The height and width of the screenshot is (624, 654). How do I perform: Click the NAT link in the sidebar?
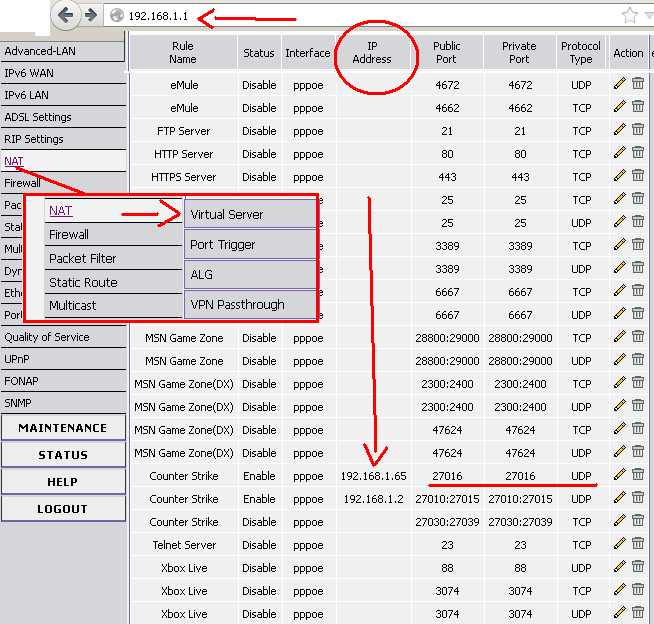point(13,161)
